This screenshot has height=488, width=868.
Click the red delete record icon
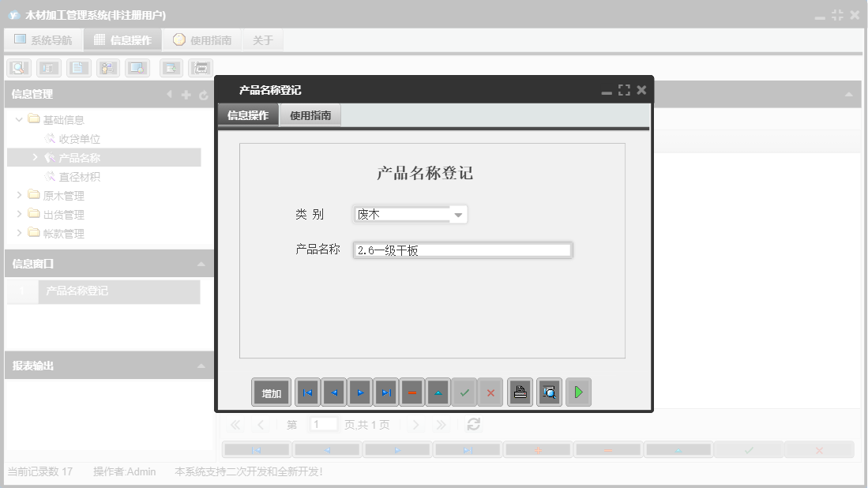pyautogui.click(x=411, y=392)
